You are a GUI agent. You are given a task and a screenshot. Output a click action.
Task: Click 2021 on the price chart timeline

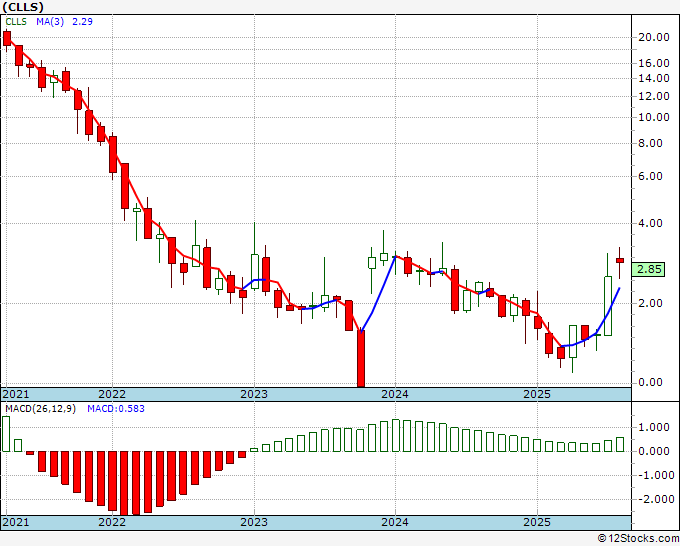[16, 394]
